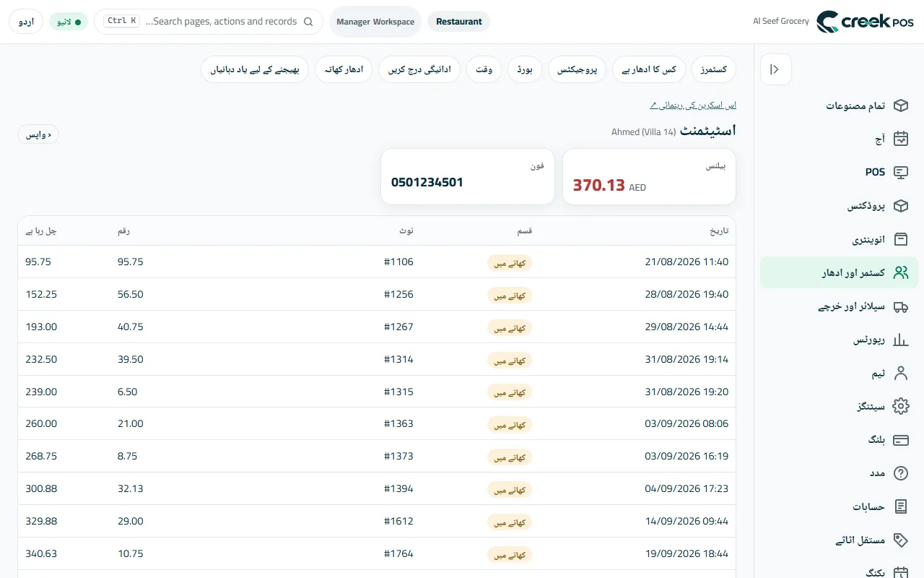This screenshot has width=924, height=578.
Task: Click the واپس back button
Action: 38,135
